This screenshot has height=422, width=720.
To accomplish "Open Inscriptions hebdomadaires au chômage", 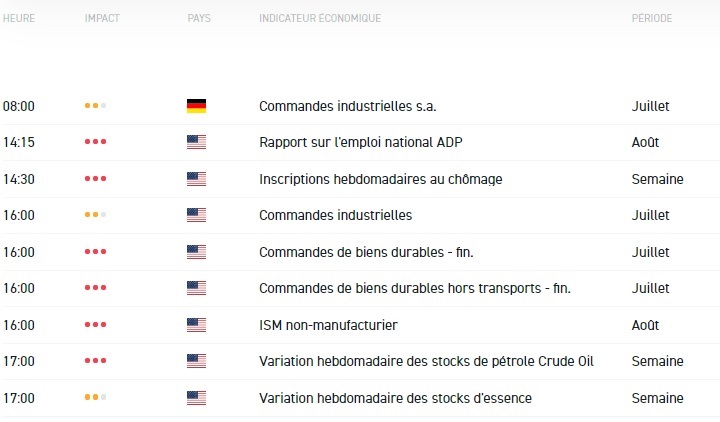I will click(x=380, y=179).
